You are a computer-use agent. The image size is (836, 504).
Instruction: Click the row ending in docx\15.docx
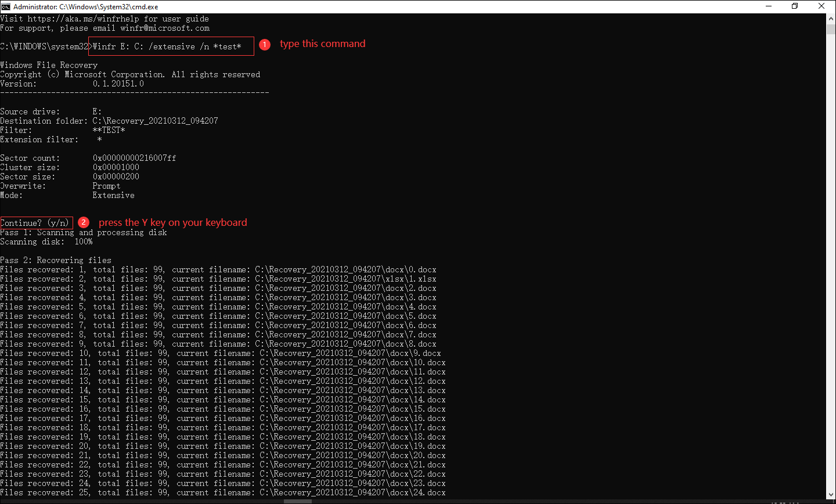click(x=223, y=409)
